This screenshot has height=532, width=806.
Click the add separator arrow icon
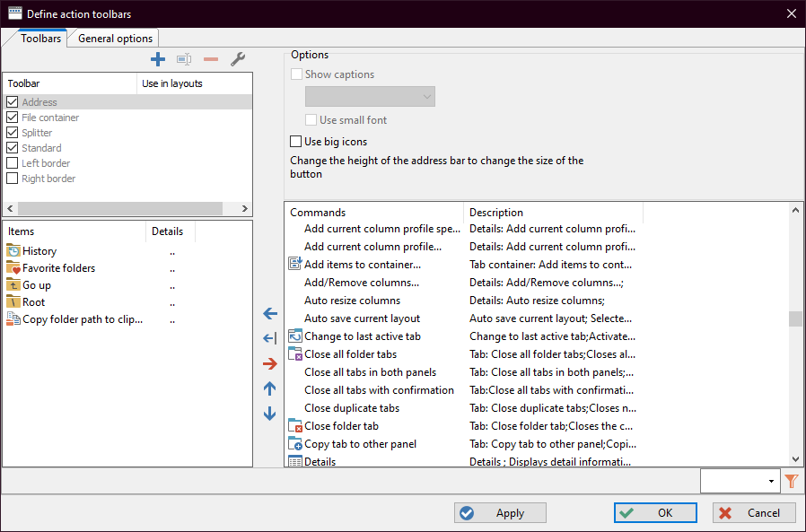(x=269, y=339)
